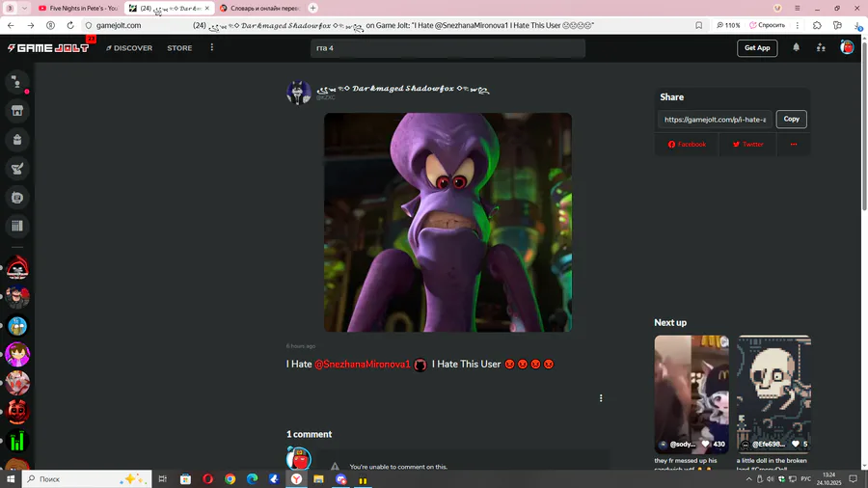Select the share URL text field
868x488 pixels.
pos(715,120)
